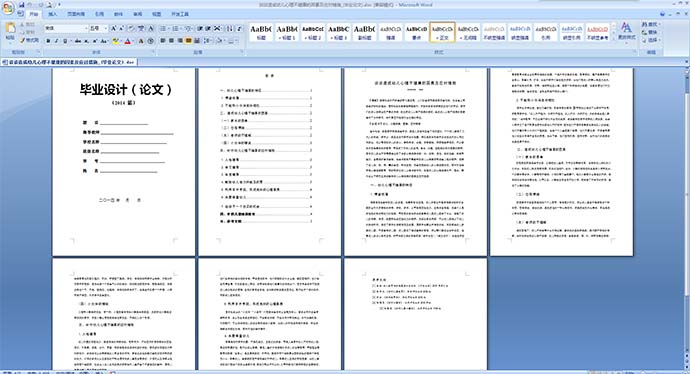Click the Change Styles icon
The height and width of the screenshot is (374, 690).
(626, 31)
